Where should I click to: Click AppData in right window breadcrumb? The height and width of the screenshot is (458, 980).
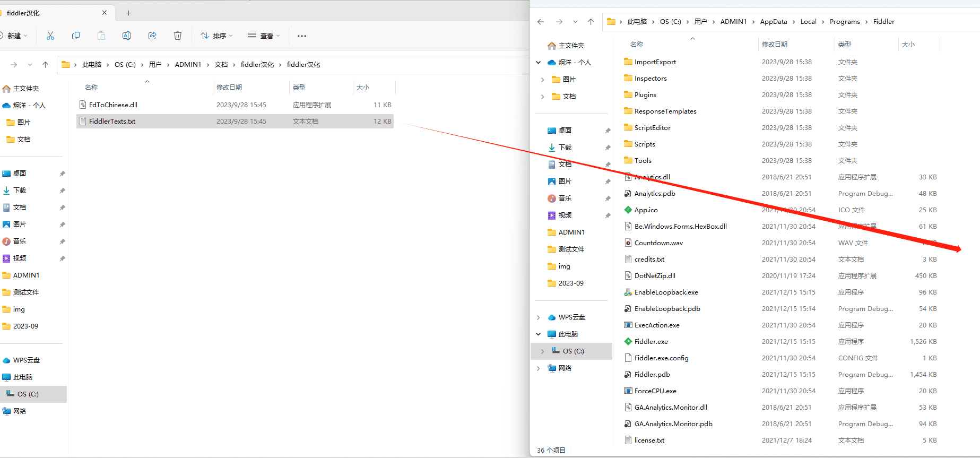pos(774,22)
